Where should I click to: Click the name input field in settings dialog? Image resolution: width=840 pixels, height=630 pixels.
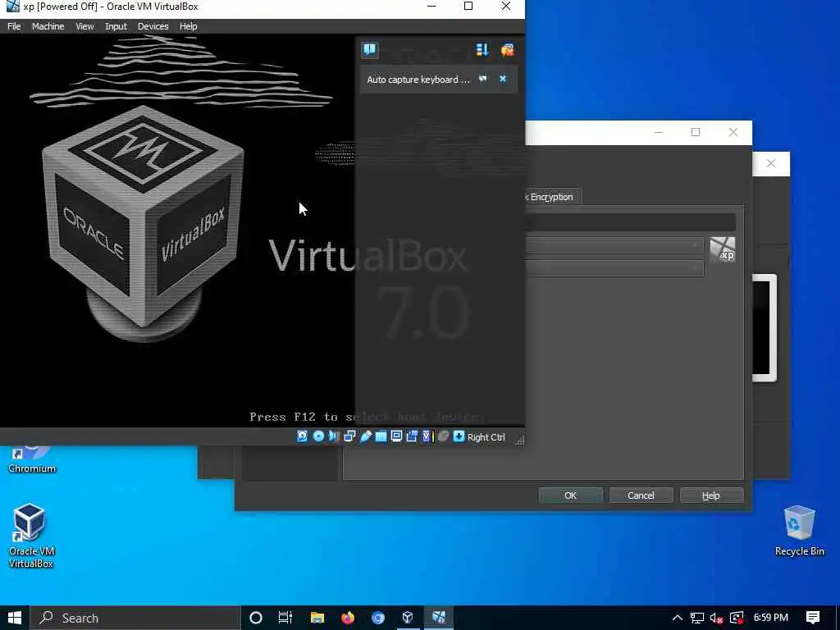pos(630,221)
